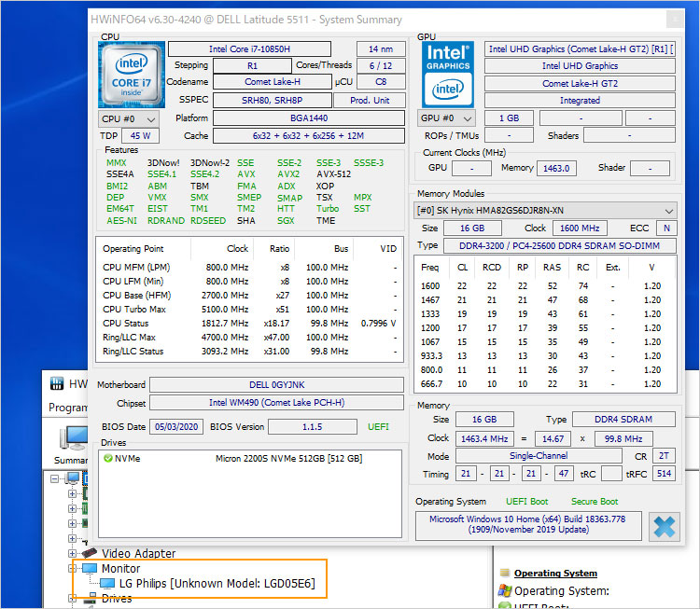Click the Ring/LLC Max row
Screen dimensions: 700x609
point(249,338)
